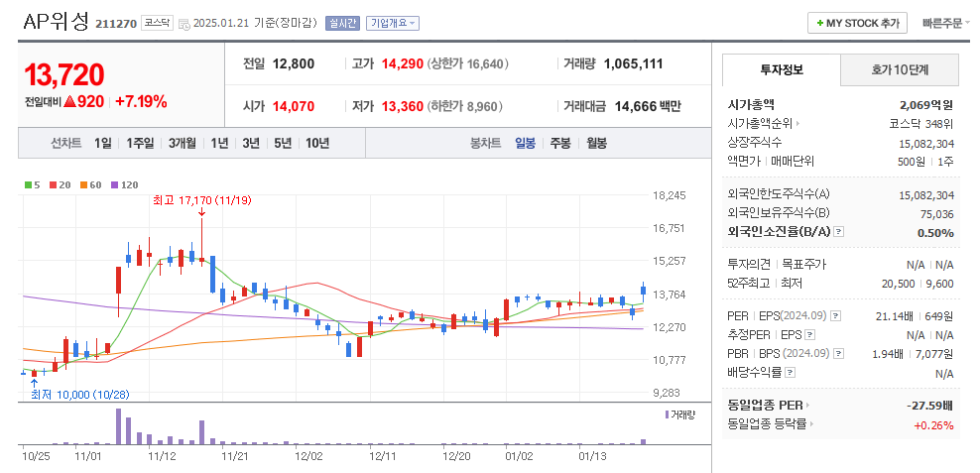Click the help icon next to PBR BPS(2024.09)
980x473 pixels.
(839, 354)
